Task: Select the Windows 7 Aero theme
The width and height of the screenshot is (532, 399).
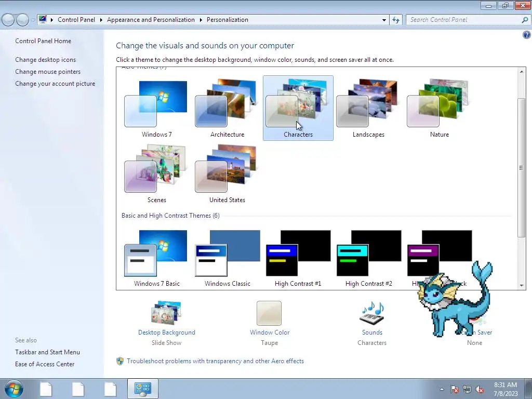Action: 156,108
